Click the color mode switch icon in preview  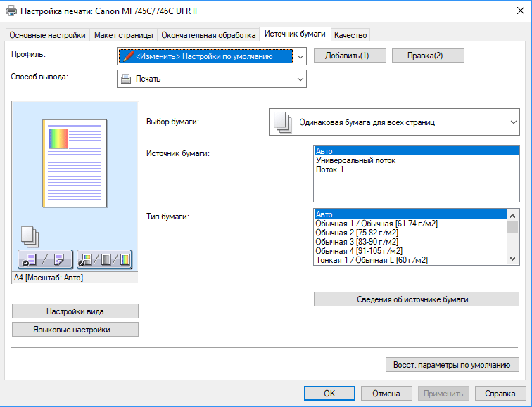tap(104, 259)
